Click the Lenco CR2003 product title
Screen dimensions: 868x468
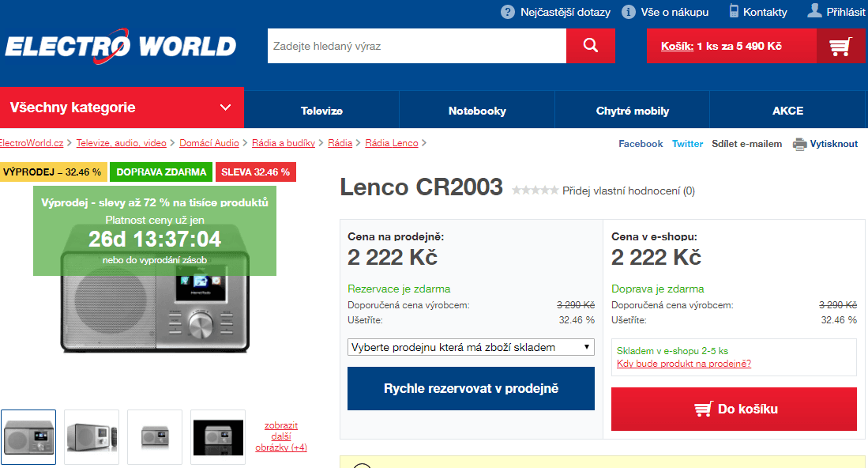coord(421,187)
